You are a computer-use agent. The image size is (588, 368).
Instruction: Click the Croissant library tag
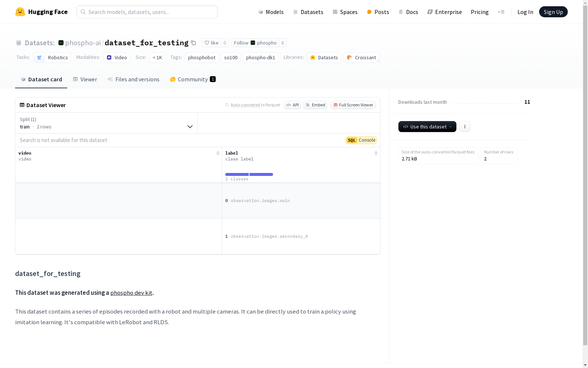(x=362, y=57)
